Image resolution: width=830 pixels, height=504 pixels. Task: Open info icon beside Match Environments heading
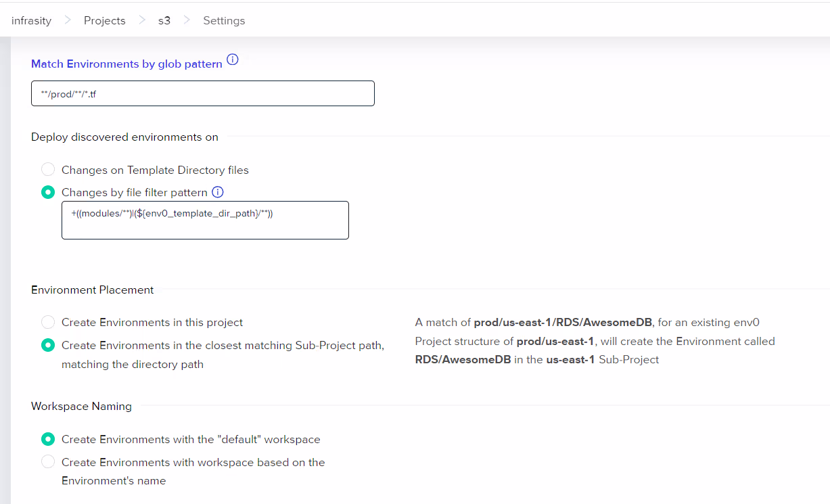[233, 60]
